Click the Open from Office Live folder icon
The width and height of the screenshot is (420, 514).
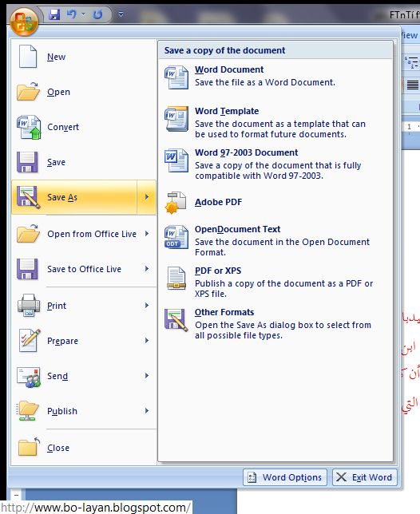pos(28,234)
